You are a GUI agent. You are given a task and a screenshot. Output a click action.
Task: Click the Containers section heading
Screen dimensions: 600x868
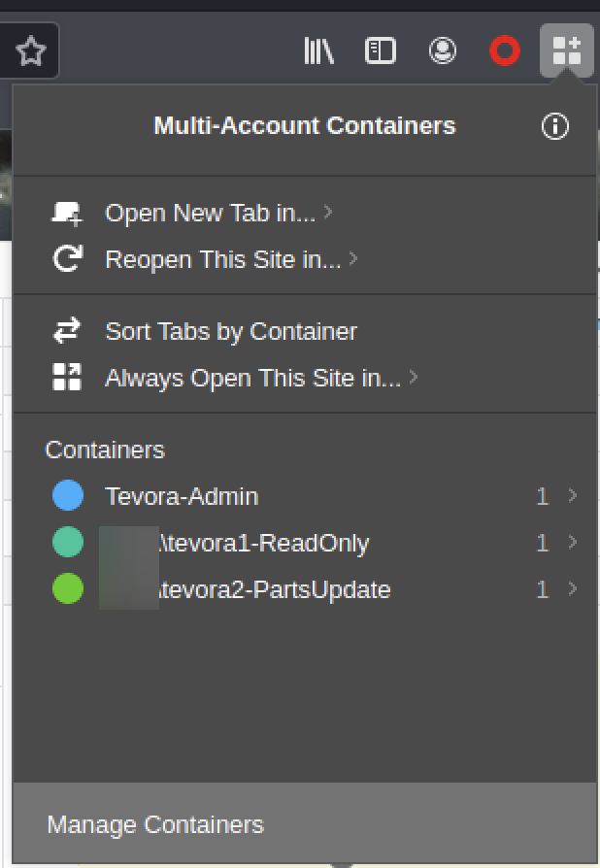pyautogui.click(x=105, y=450)
